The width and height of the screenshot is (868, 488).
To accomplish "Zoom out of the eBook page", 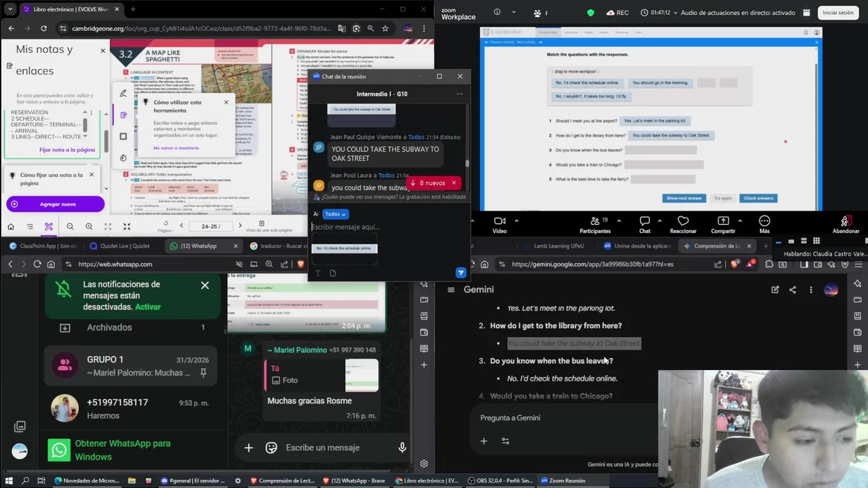I will (x=70, y=226).
